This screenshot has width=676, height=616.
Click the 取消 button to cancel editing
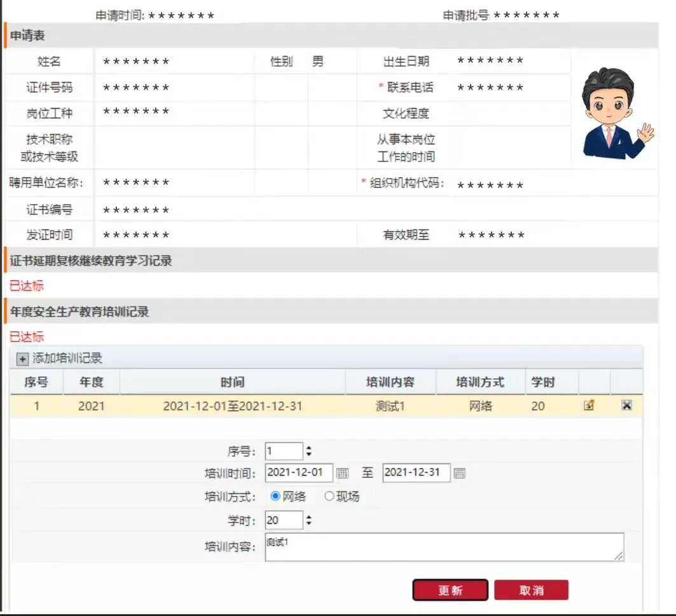point(532,590)
